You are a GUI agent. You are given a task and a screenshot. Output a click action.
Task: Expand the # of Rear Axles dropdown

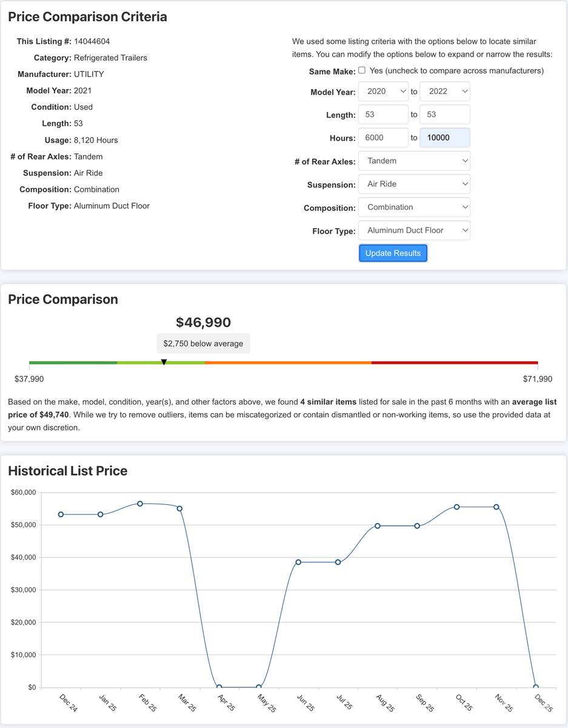[x=414, y=161]
